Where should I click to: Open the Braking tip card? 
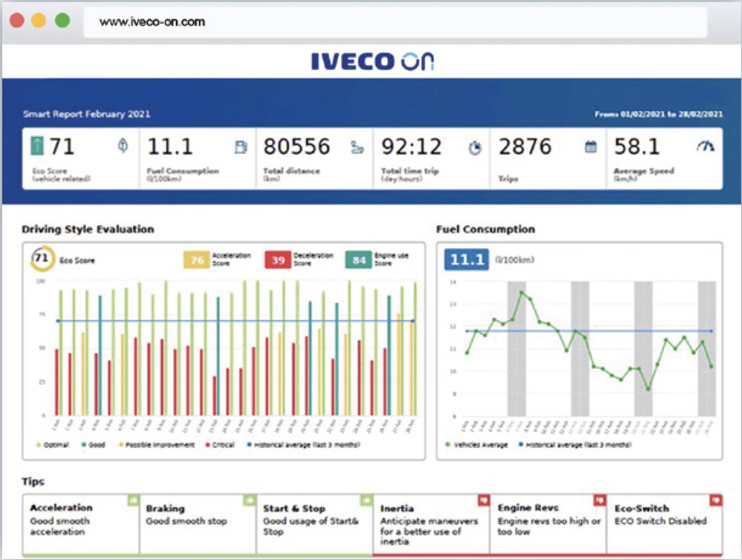tap(198, 524)
